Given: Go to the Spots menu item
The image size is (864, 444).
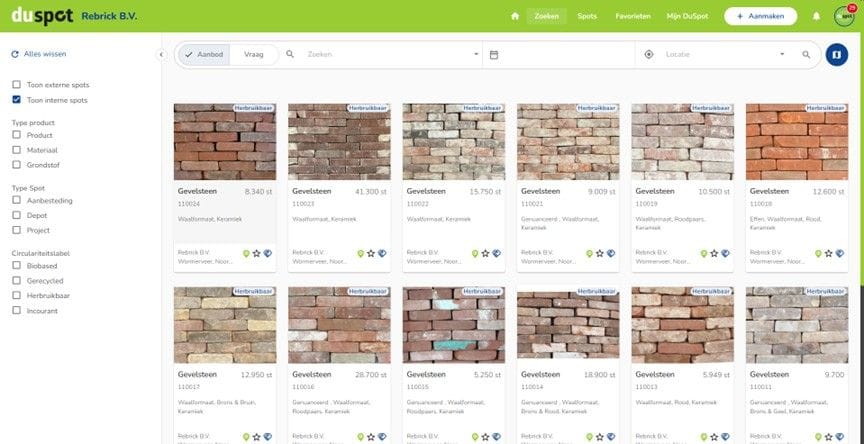Looking at the screenshot, I should tap(587, 16).
